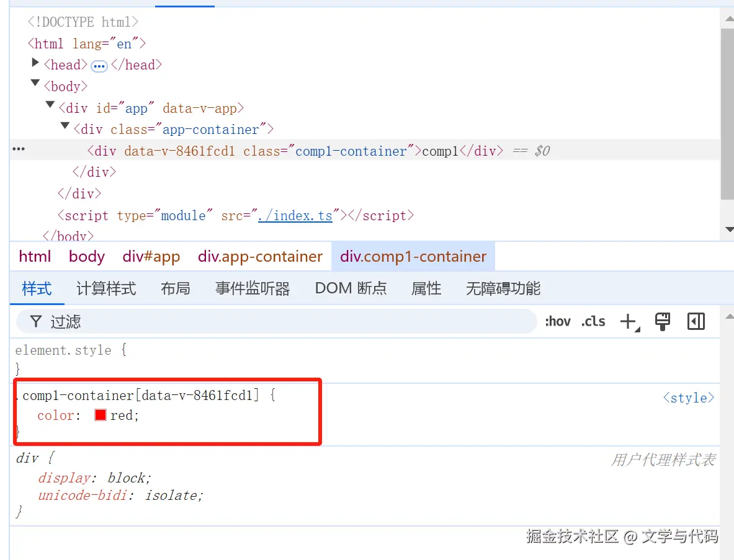Click the funnel filter icon

pos(35,321)
